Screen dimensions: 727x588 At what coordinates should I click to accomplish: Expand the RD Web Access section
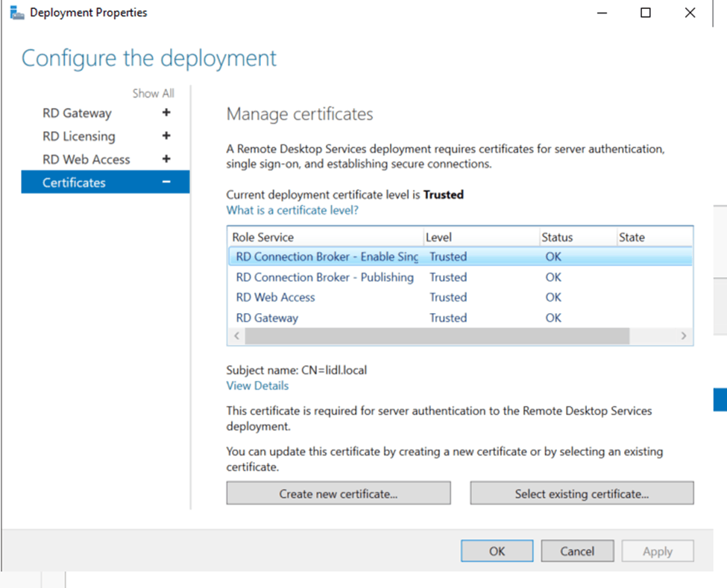click(x=166, y=159)
